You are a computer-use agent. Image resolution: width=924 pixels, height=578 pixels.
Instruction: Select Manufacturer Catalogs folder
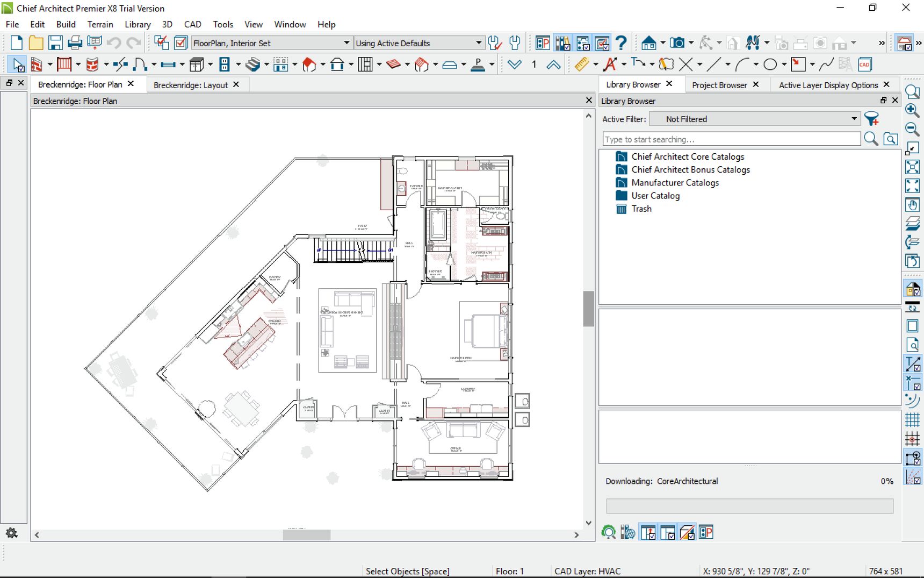[x=675, y=183]
